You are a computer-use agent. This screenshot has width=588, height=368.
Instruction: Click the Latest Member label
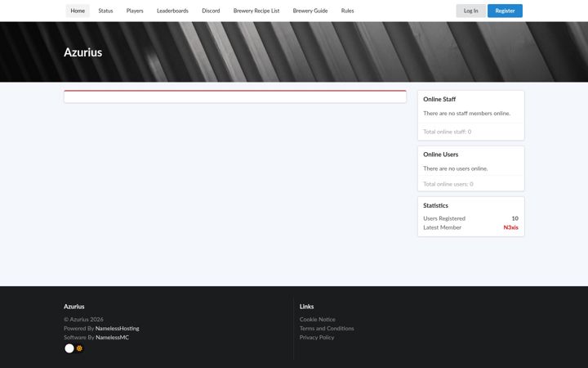point(442,227)
